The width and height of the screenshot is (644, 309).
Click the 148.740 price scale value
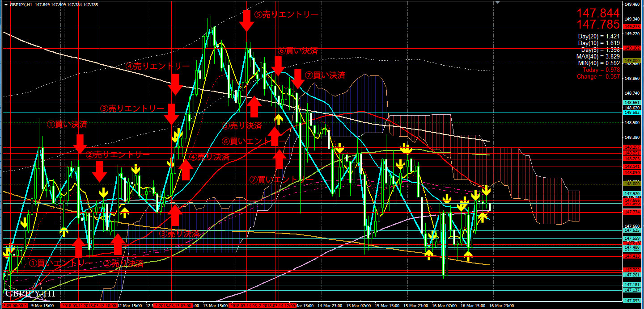(x=631, y=93)
